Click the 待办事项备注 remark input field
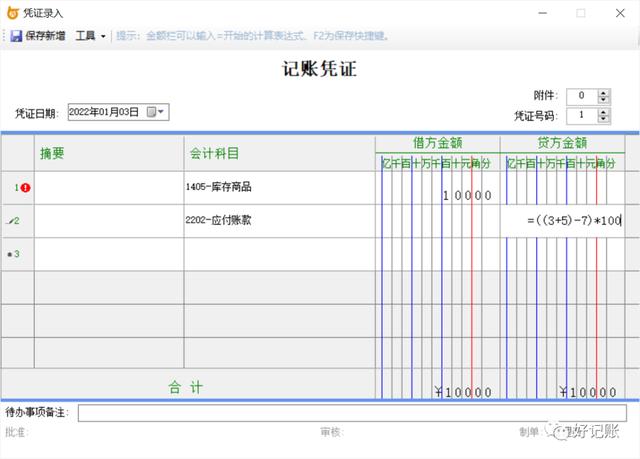640x459 pixels. pyautogui.click(x=352, y=413)
